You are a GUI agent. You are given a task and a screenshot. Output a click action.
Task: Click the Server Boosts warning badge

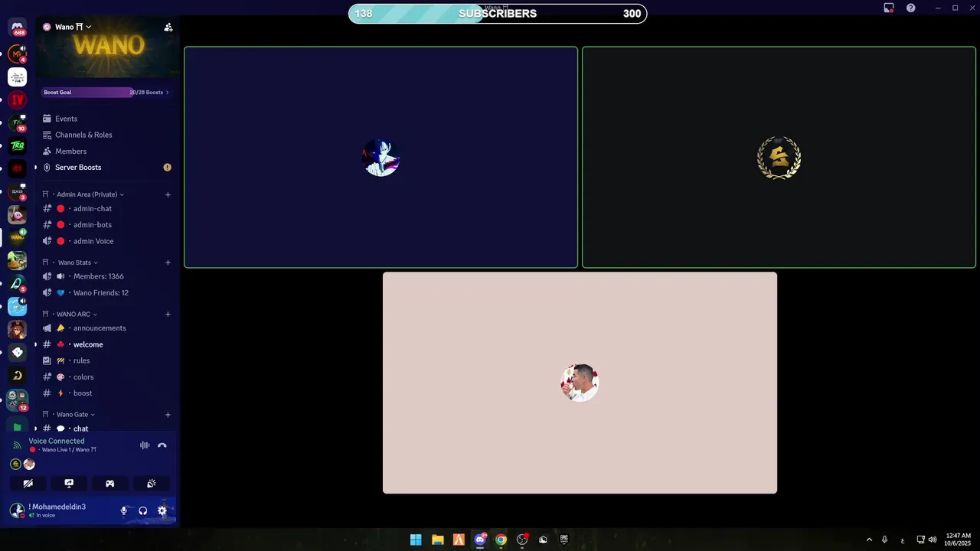click(168, 168)
